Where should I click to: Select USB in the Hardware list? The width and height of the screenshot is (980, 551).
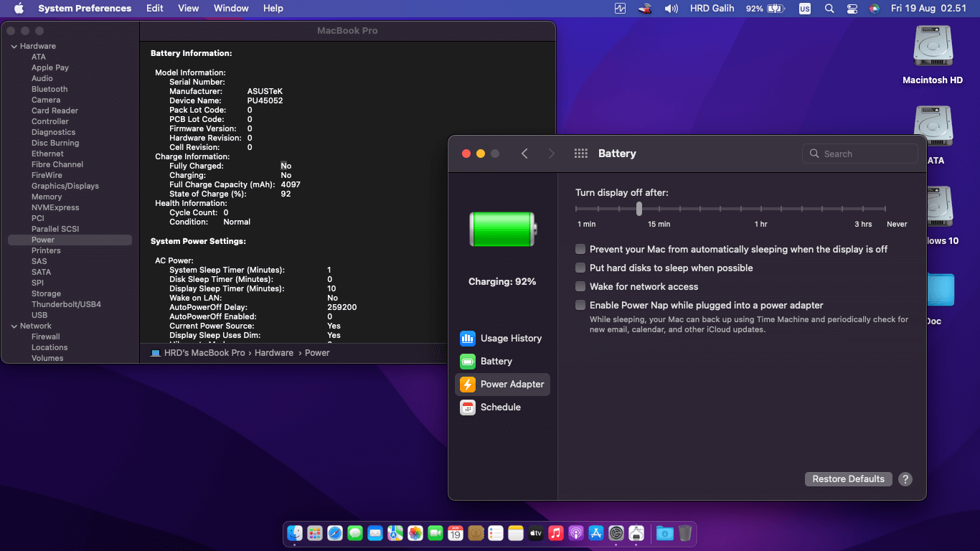(x=39, y=315)
